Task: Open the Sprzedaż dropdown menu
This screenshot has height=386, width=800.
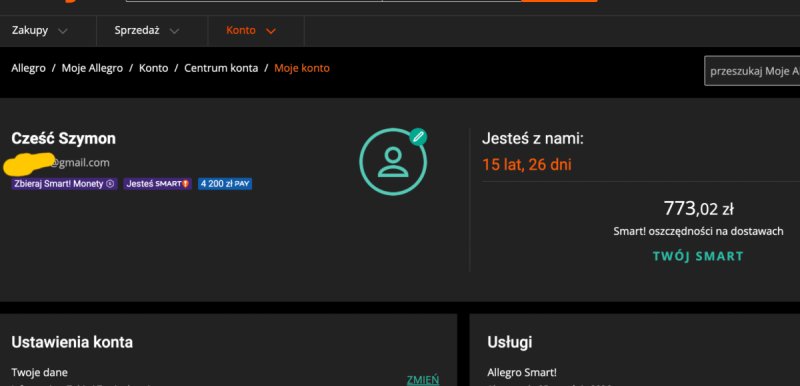Action: coord(147,31)
